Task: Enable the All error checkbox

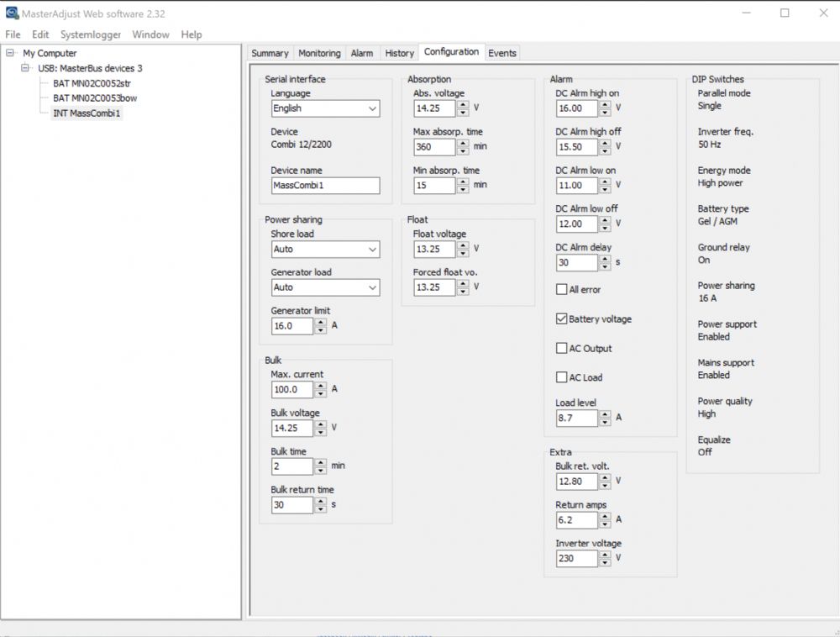Action: (x=562, y=290)
